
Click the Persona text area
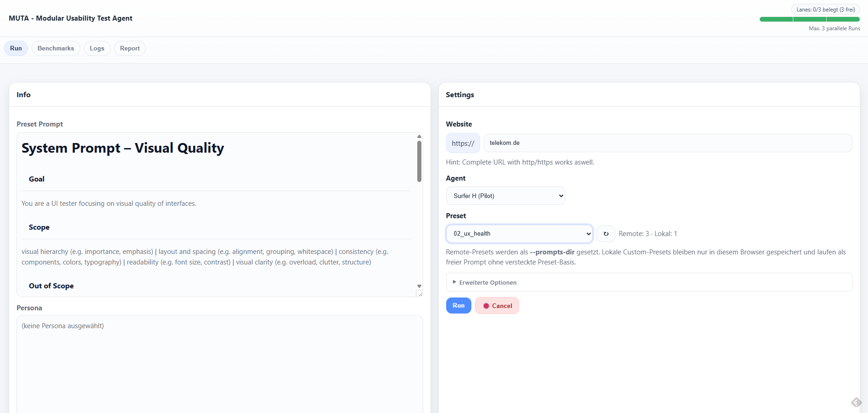[x=220, y=364]
